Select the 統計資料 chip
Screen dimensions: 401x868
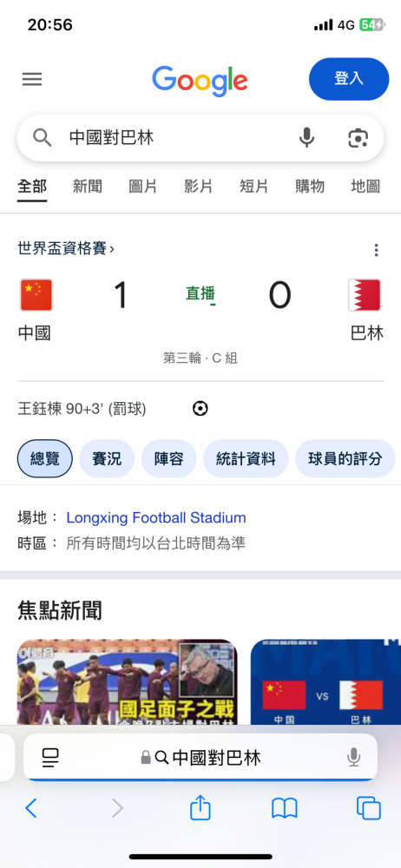click(x=246, y=458)
